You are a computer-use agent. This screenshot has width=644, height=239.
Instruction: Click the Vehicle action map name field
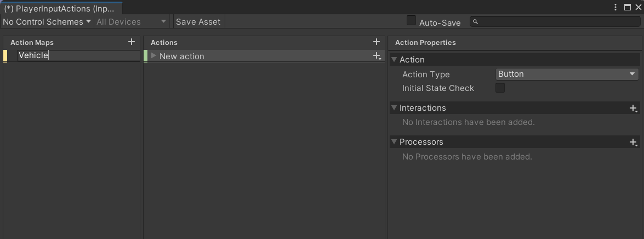78,55
